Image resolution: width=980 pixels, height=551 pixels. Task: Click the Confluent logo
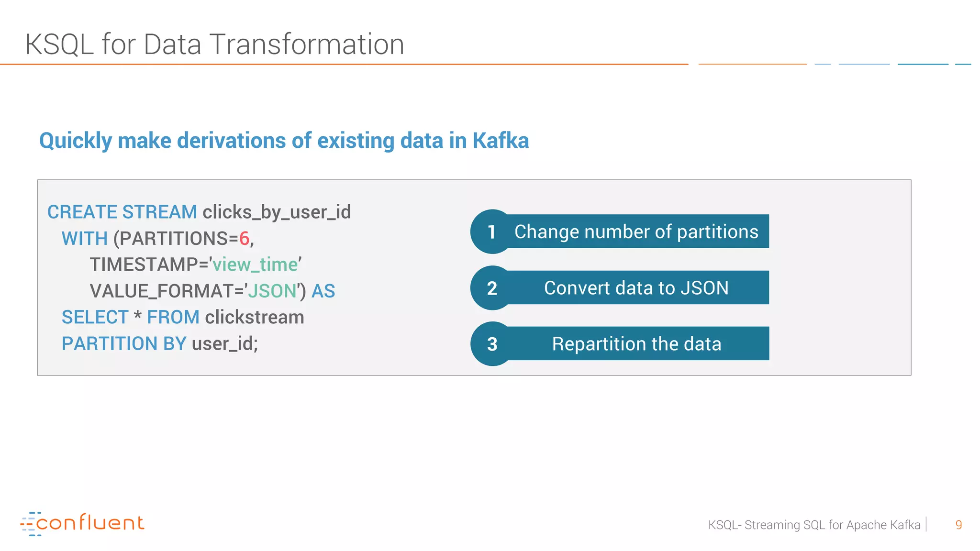pos(82,523)
